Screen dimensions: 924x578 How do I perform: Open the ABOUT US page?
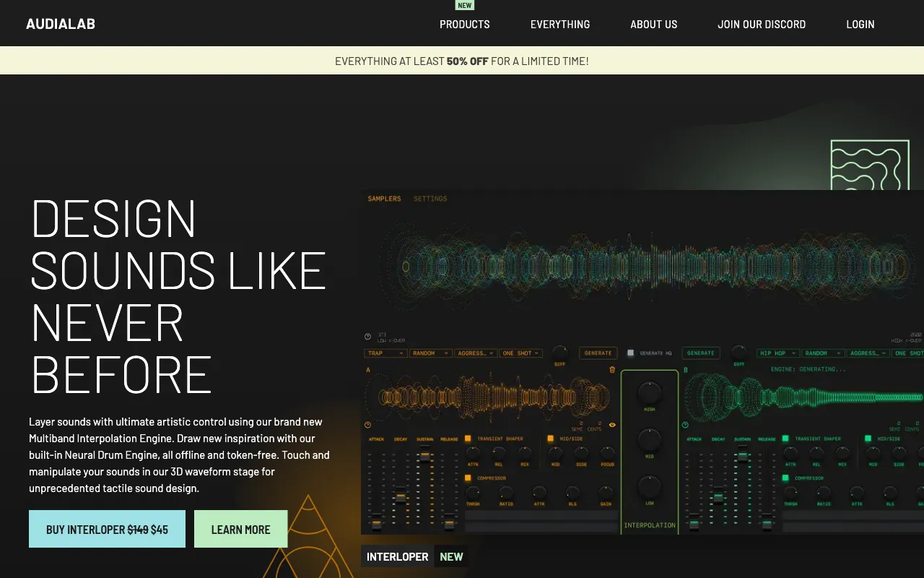tap(654, 24)
